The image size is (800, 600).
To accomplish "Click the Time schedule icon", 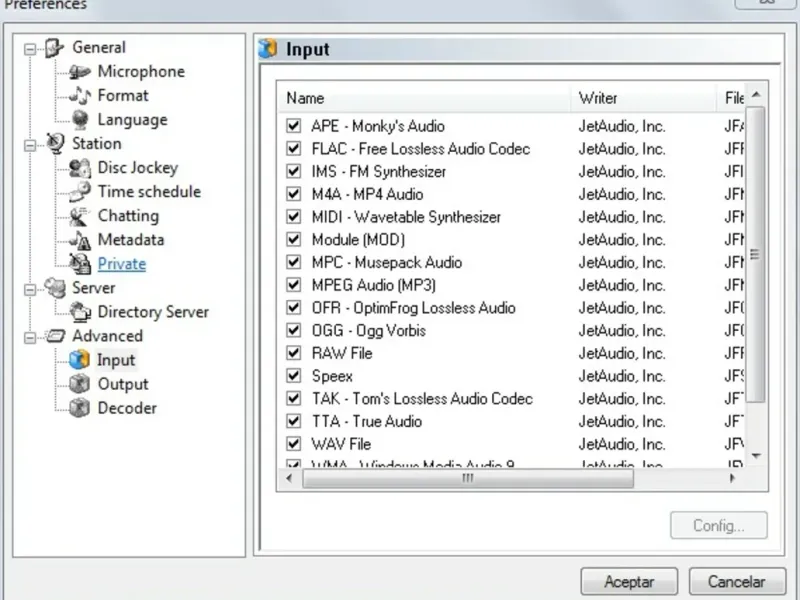I will pos(80,192).
